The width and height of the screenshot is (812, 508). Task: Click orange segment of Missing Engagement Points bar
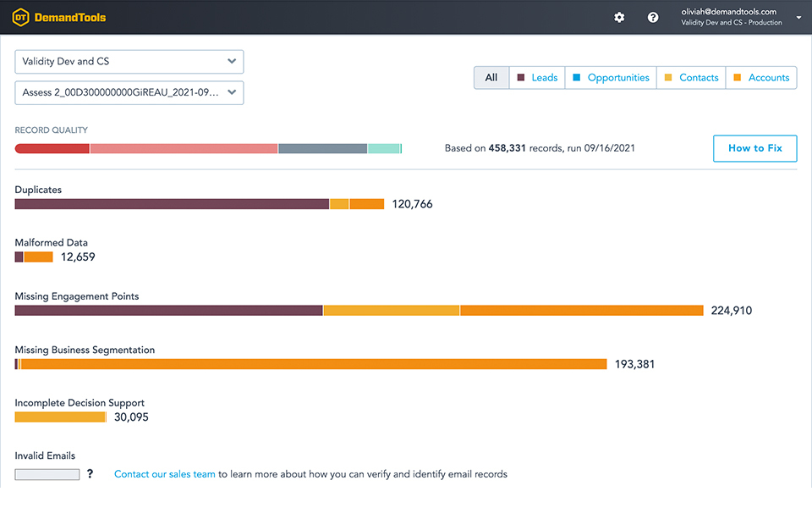pyautogui.click(x=582, y=311)
